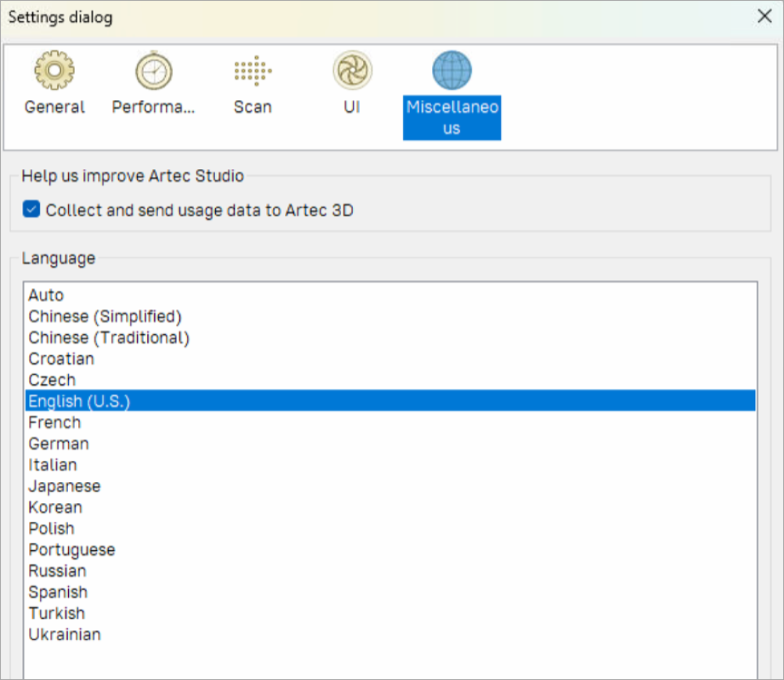Select the highlighted Miscellaneous tab label
This screenshot has height=680, width=784.
point(452,117)
